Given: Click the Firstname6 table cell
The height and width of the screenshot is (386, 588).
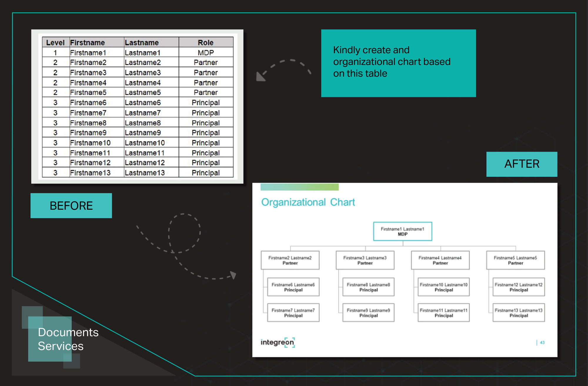Looking at the screenshot, I should point(97,102).
